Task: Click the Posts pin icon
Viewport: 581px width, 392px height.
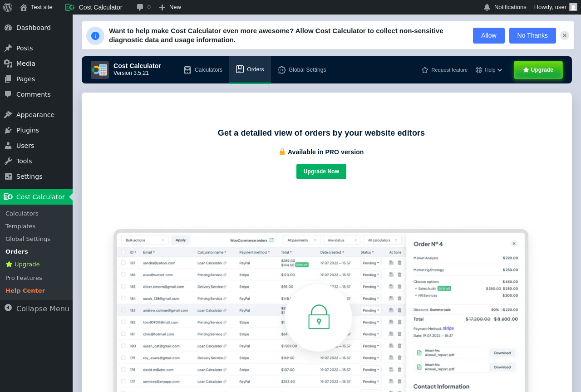Action: click(x=8, y=48)
